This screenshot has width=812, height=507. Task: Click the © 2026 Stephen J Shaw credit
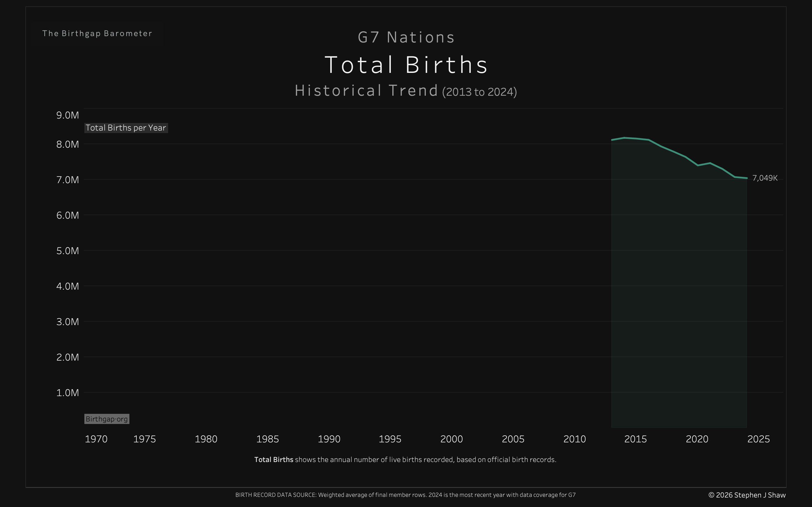pyautogui.click(x=747, y=495)
